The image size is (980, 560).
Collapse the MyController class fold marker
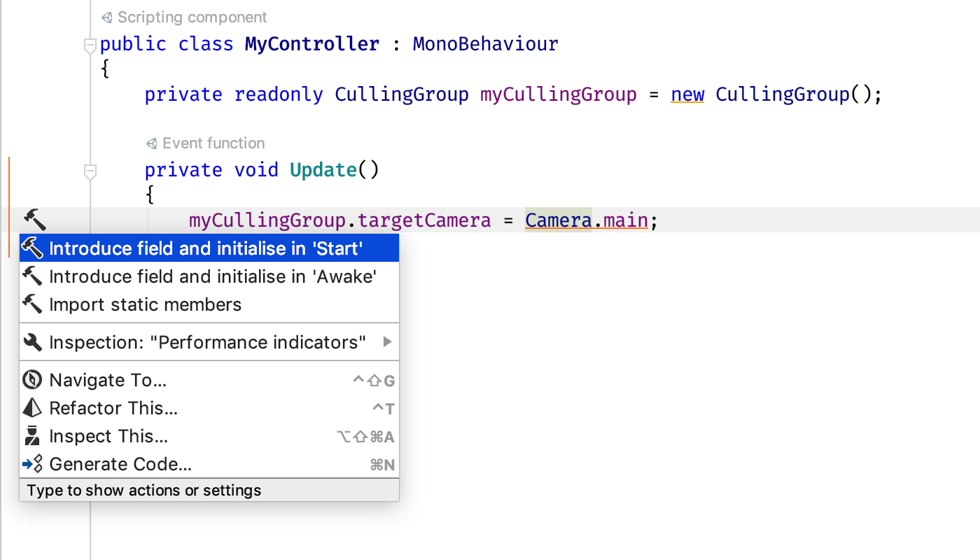[x=90, y=46]
